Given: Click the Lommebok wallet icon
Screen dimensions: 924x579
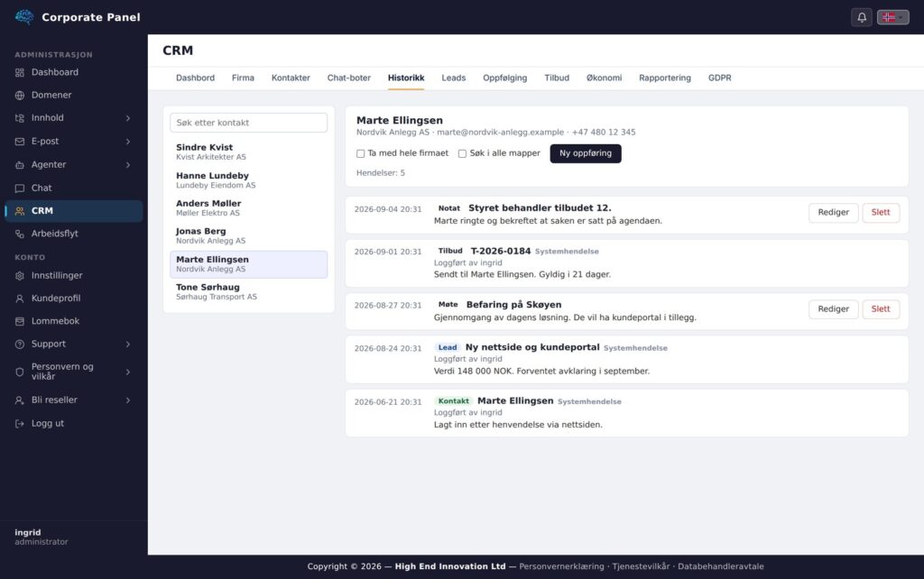Looking at the screenshot, I should click(x=20, y=322).
